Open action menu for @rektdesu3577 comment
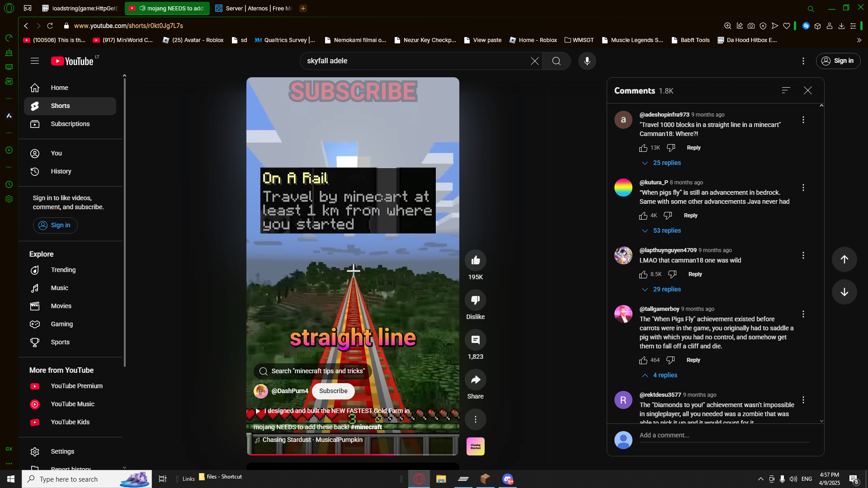This screenshot has height=488, width=868. coord(803,400)
